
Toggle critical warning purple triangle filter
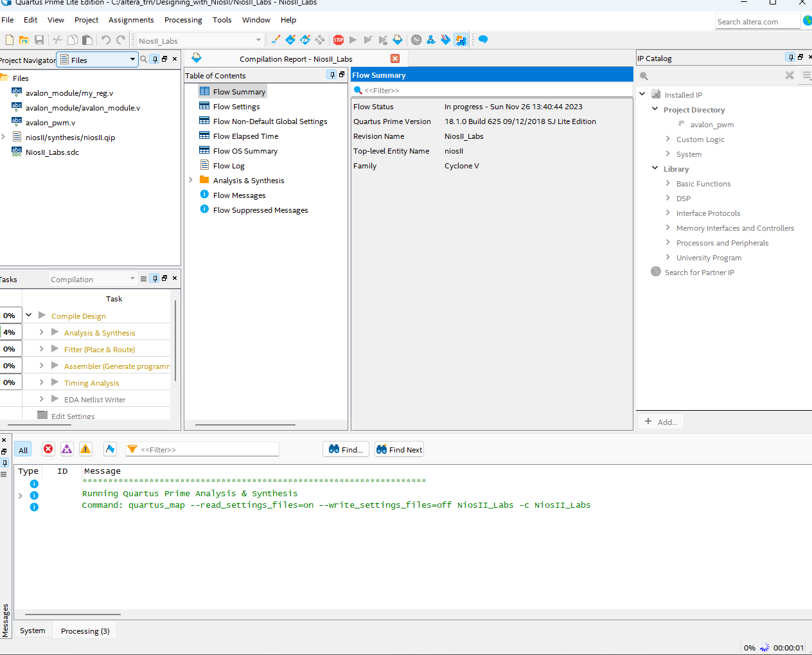pyautogui.click(x=67, y=449)
